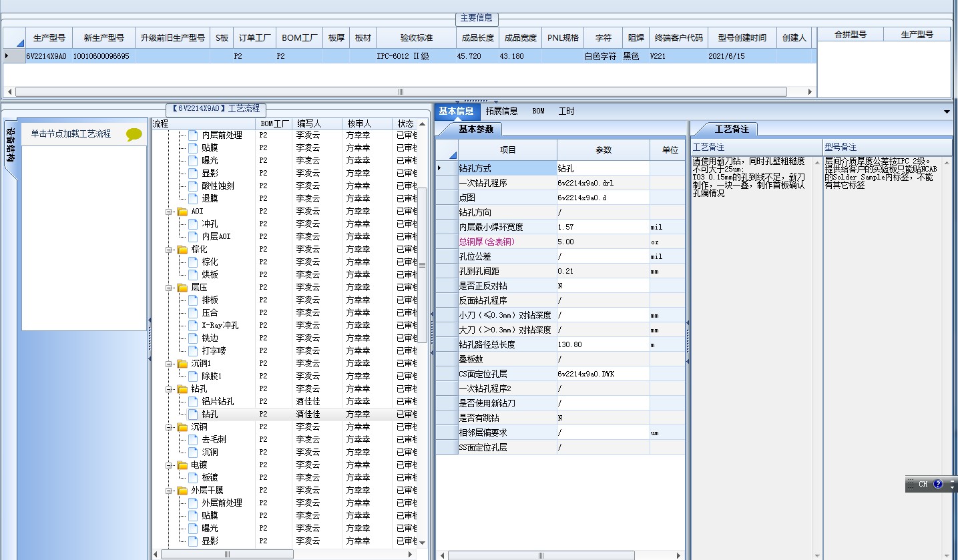The height and width of the screenshot is (560, 958).
Task: Click the yellow speech bubble icon
Action: [134, 134]
